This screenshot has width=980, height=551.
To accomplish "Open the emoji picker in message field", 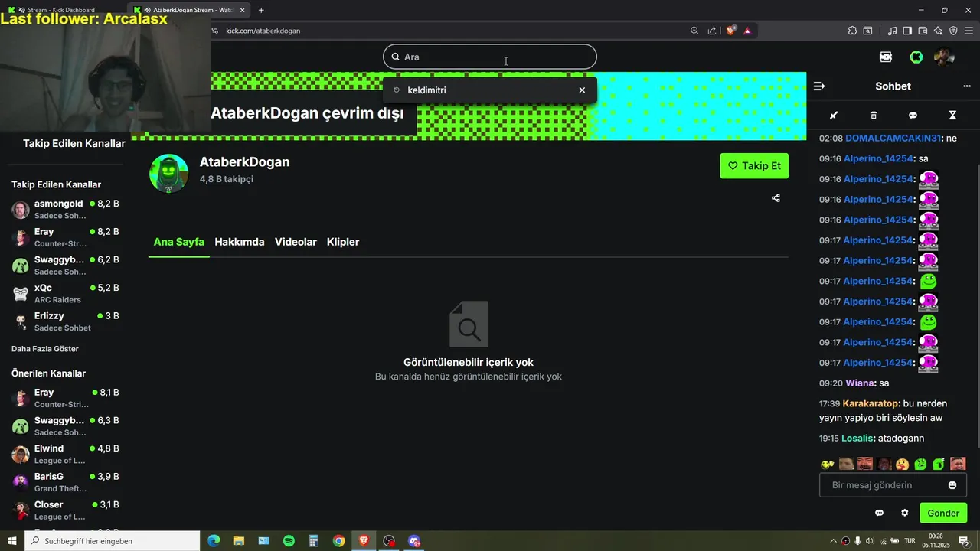I will tap(952, 485).
